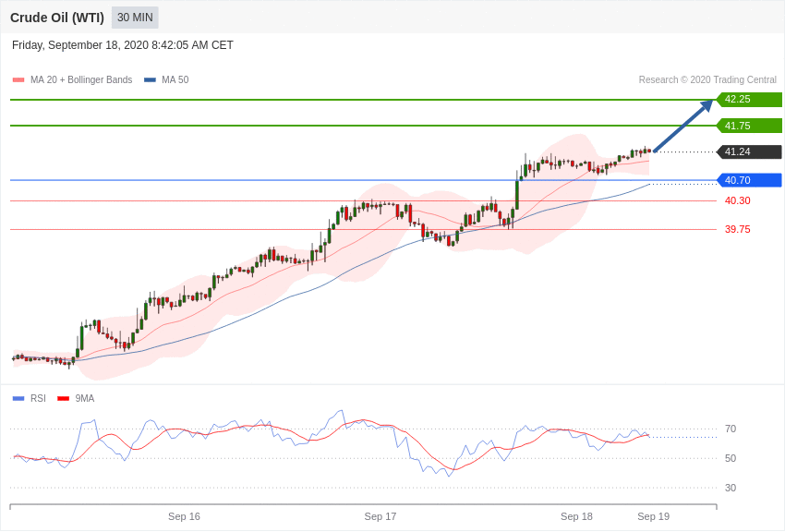Click the blue upward forecast arrow

tap(683, 126)
